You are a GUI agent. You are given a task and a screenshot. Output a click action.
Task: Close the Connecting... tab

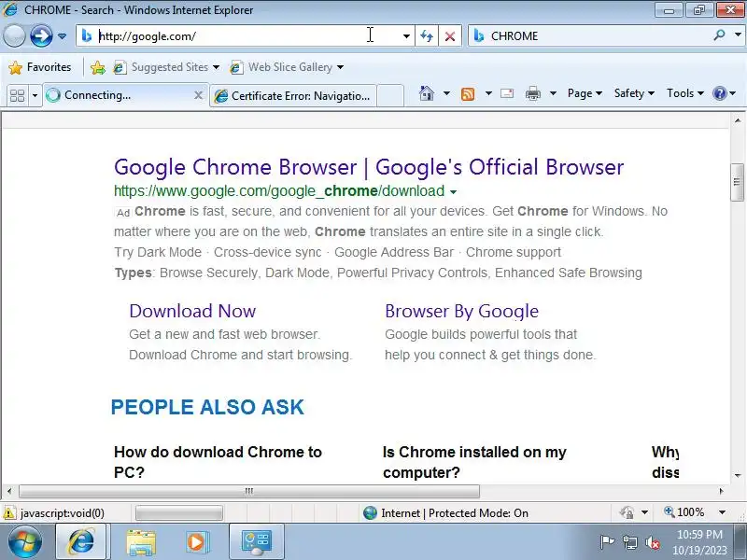coord(199,95)
